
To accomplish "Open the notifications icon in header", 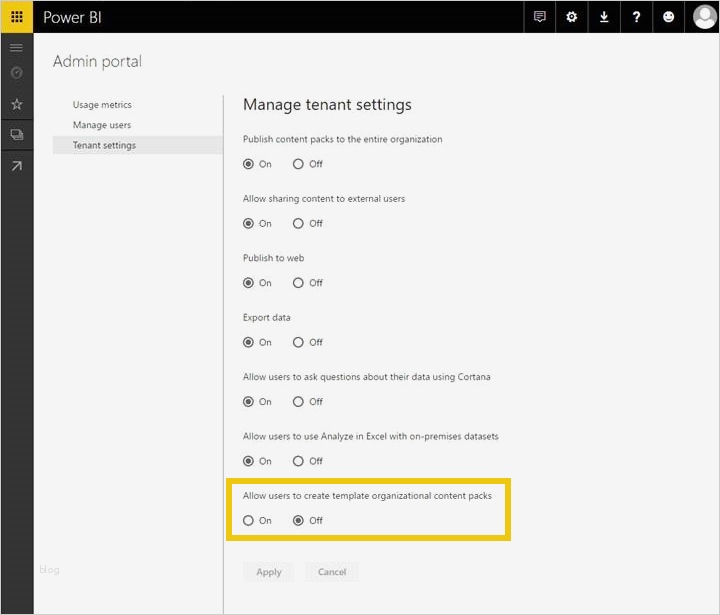I will (540, 17).
